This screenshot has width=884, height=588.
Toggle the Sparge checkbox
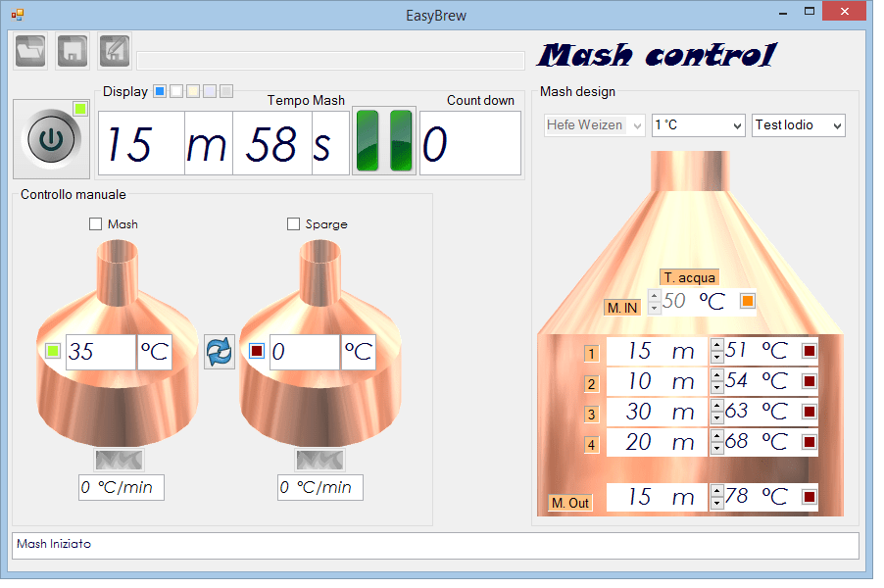[293, 224]
